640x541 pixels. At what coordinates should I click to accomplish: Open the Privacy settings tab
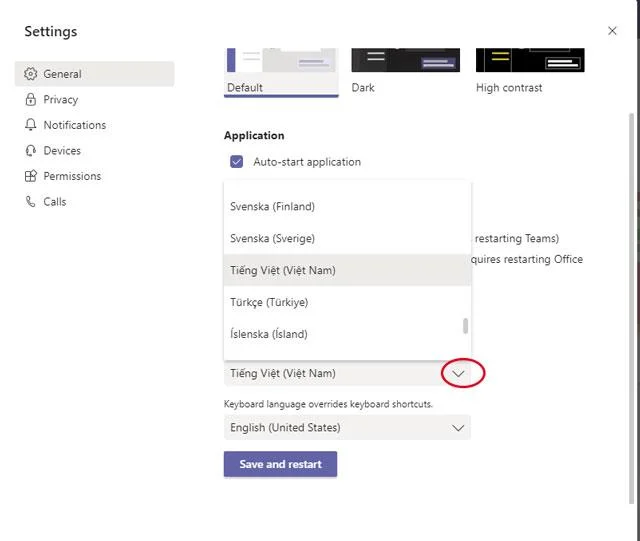[x=94, y=100]
